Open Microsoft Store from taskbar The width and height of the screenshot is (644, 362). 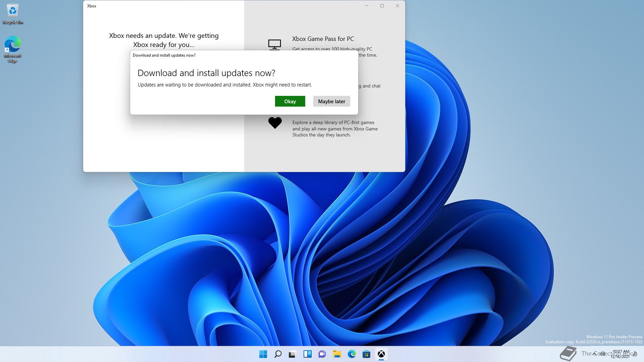pos(366,354)
